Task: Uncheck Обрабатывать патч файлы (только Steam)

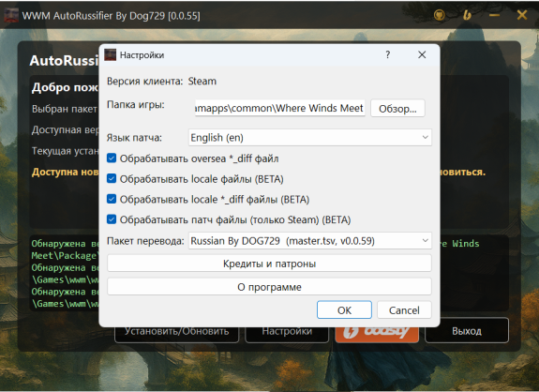Action: [x=112, y=219]
